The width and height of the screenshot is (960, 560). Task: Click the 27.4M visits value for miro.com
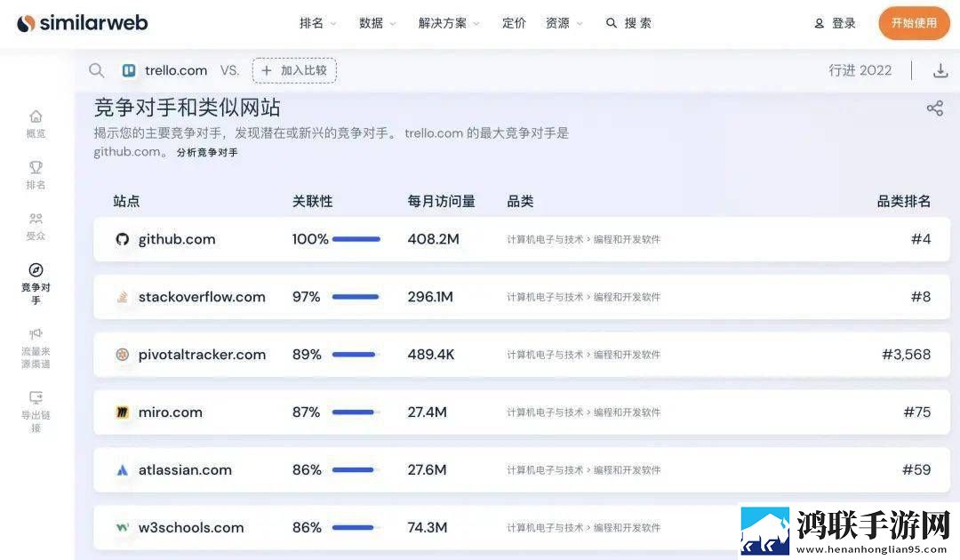[x=428, y=412]
